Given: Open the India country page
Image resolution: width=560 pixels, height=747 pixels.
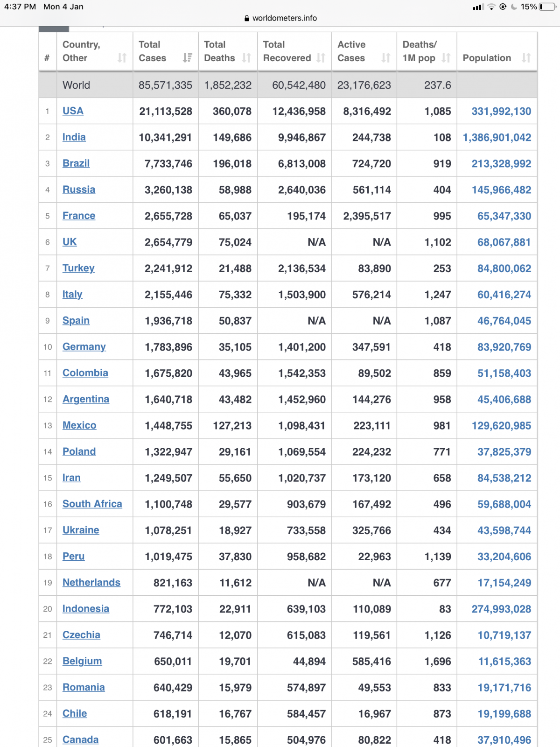Looking at the screenshot, I should 74,137.
